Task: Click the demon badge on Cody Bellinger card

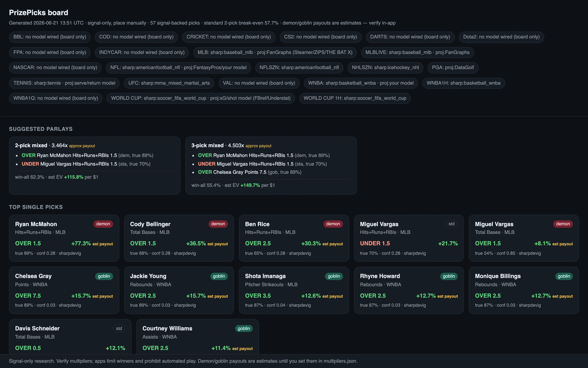Action: click(x=218, y=224)
